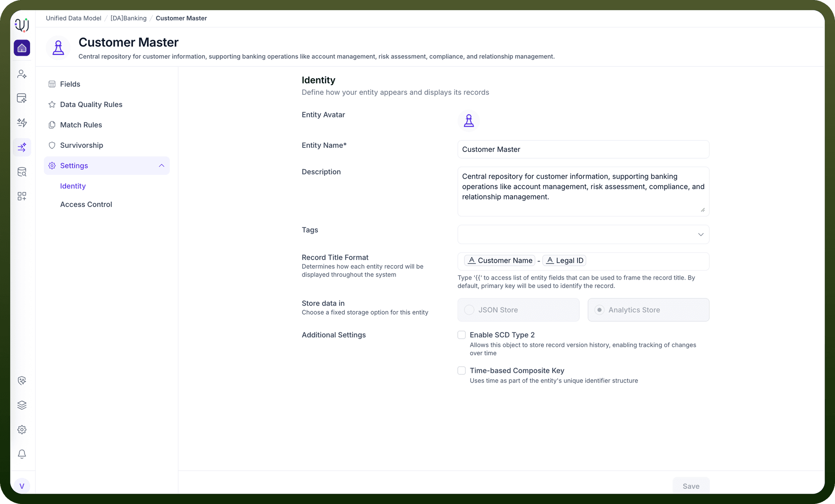The height and width of the screenshot is (504, 835).
Task: Go to Data Quality Rules
Action: 107,104
